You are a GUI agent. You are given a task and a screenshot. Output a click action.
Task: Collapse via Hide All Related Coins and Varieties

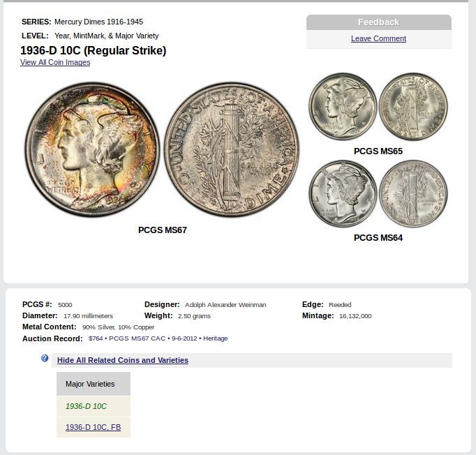pos(123,360)
